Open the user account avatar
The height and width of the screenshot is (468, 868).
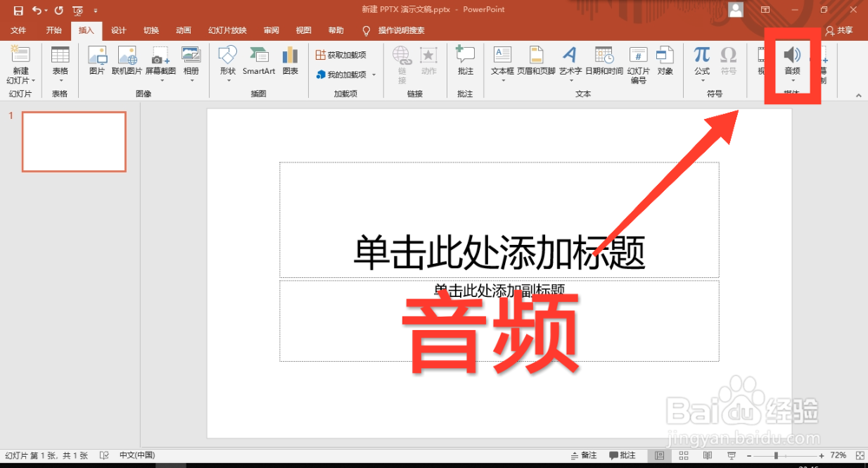[736, 10]
